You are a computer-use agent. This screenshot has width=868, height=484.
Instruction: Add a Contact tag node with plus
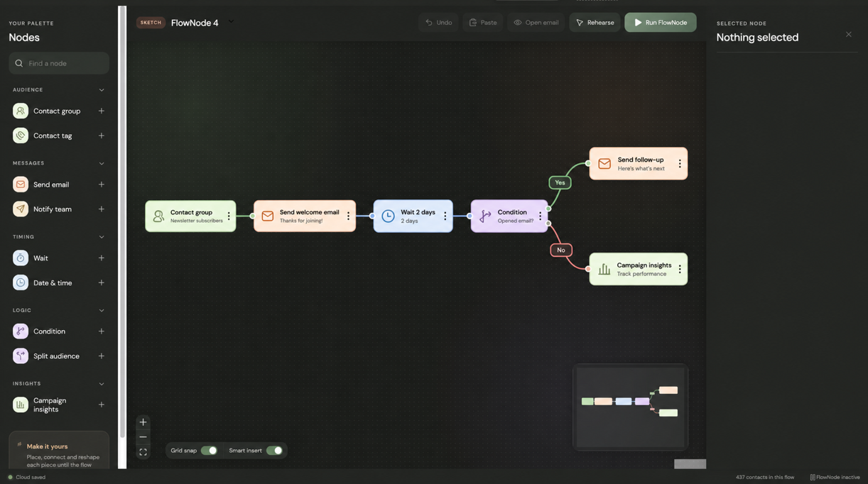click(102, 136)
